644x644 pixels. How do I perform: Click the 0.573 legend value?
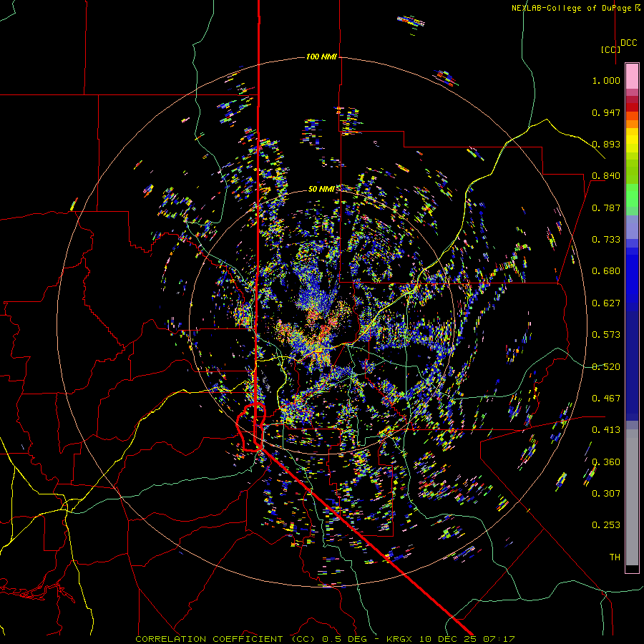606,335
